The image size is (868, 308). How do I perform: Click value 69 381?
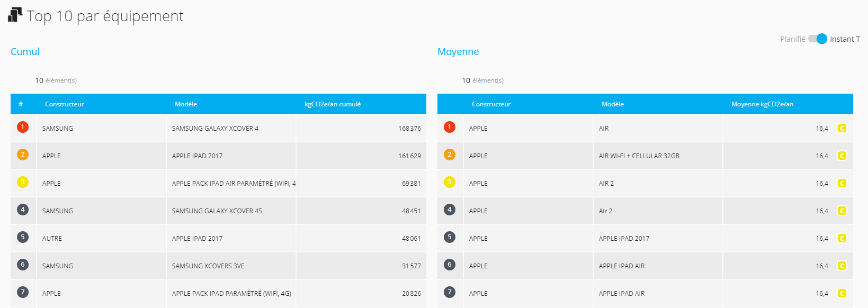pyautogui.click(x=411, y=184)
